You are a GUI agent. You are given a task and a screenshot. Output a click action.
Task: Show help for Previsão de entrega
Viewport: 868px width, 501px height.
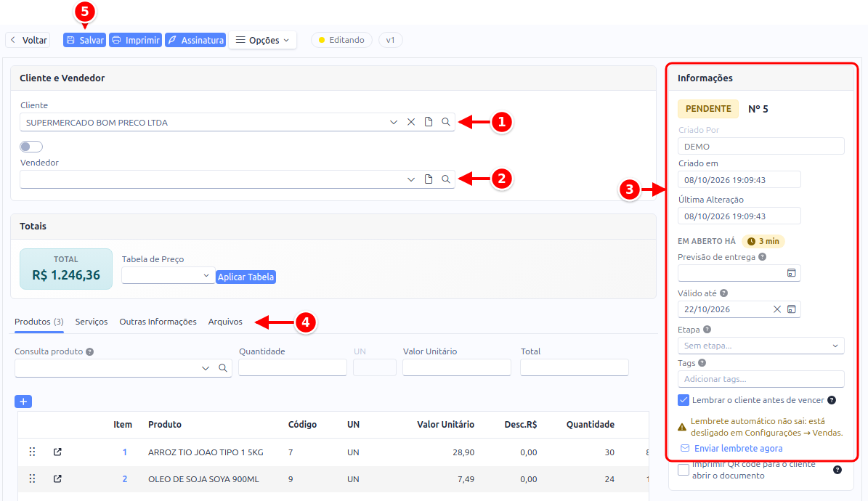762,257
